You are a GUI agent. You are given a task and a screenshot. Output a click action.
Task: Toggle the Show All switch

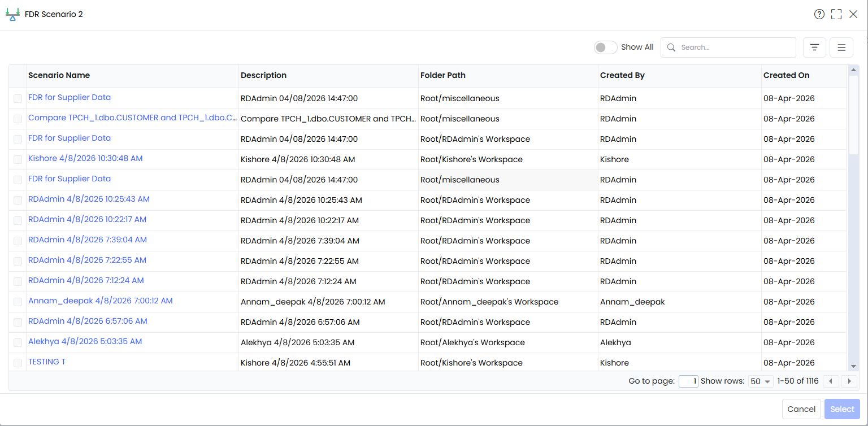(605, 47)
